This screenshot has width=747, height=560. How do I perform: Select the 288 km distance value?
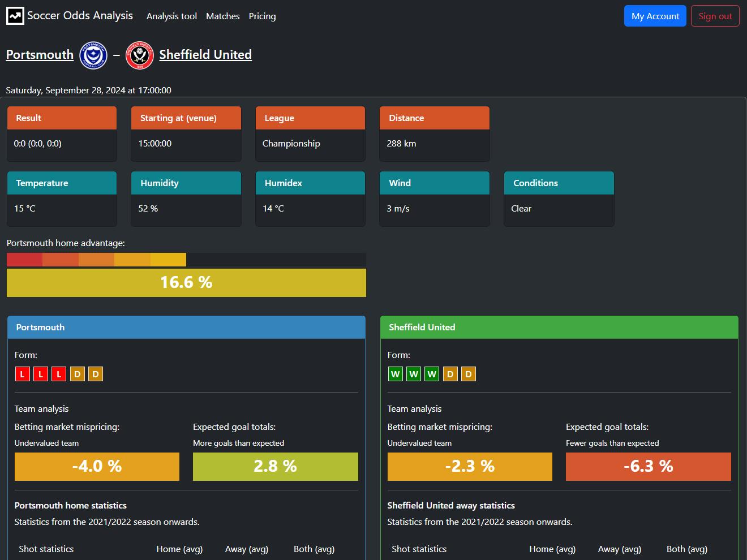(401, 144)
